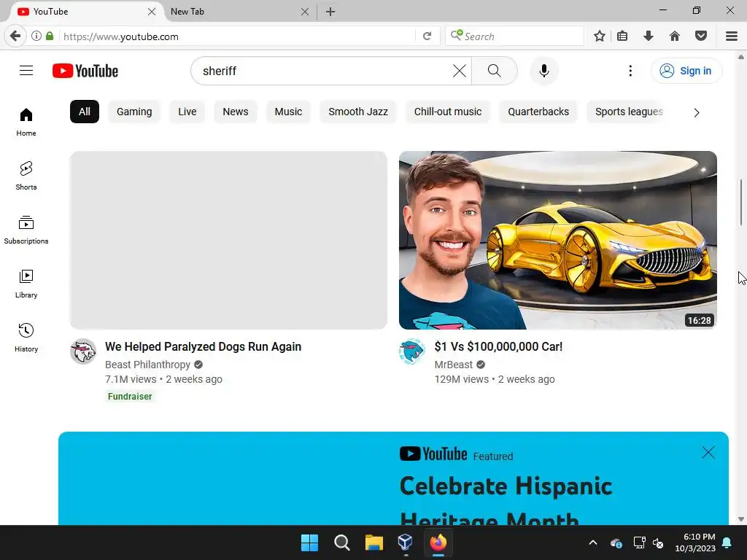Click the page vertical scrollbar thumb
This screenshot has width=747, height=560.
(x=741, y=202)
